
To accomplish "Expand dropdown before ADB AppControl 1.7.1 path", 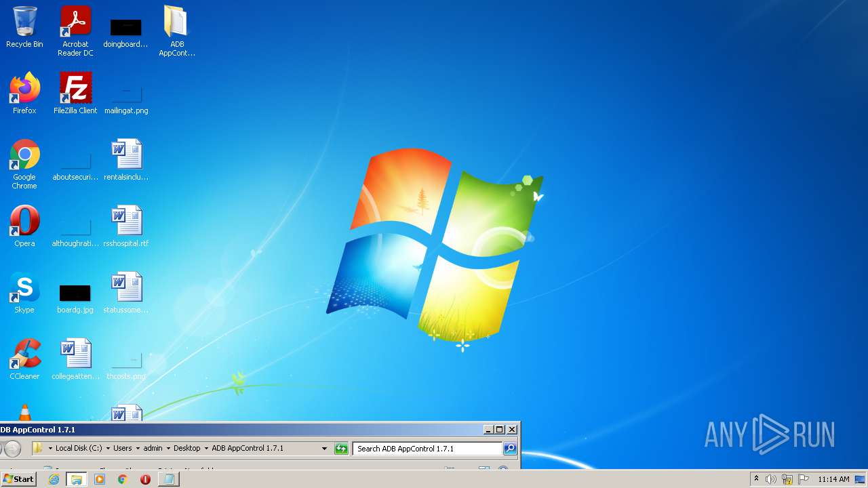I will (x=206, y=449).
